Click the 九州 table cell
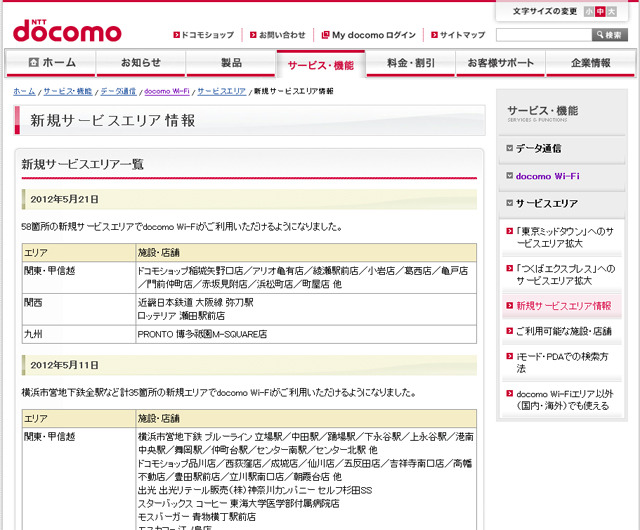640x530 pixels. click(x=79, y=334)
